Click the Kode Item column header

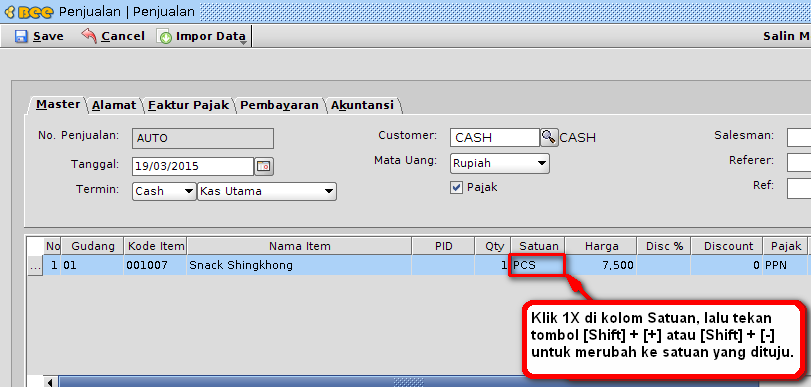[155, 246]
